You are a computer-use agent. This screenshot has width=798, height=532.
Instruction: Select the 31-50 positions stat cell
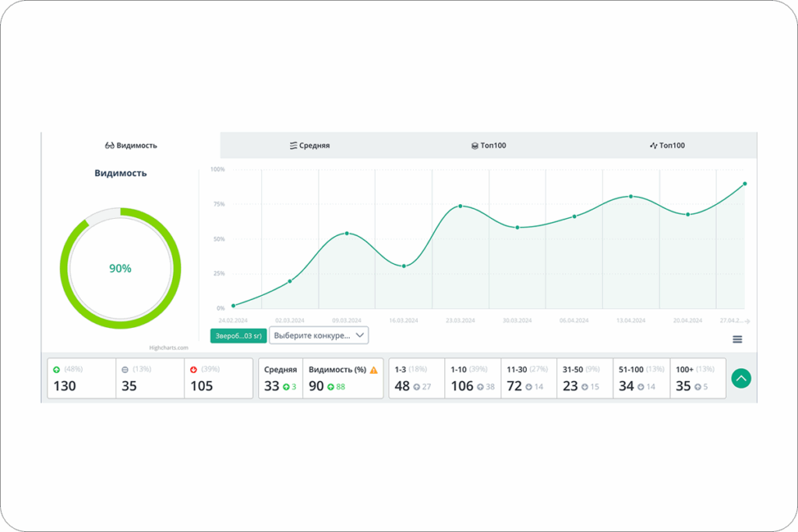[584, 379]
